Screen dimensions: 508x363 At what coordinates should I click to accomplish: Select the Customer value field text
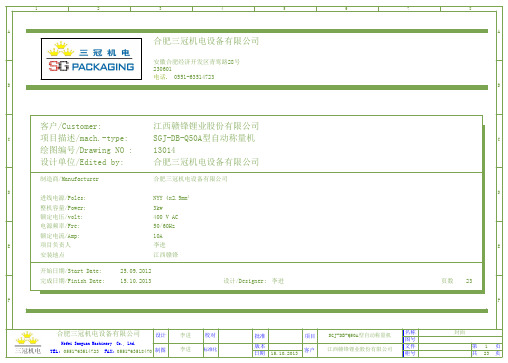(206, 126)
